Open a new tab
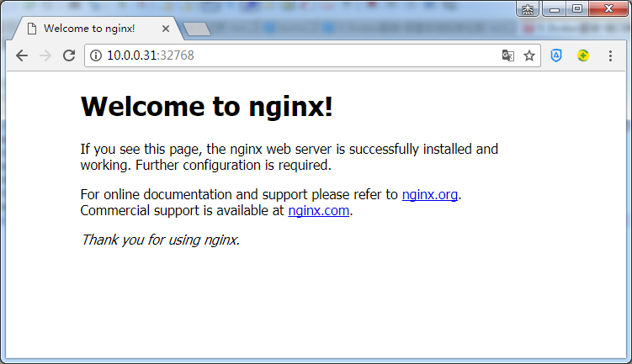632x364 pixels. click(197, 29)
